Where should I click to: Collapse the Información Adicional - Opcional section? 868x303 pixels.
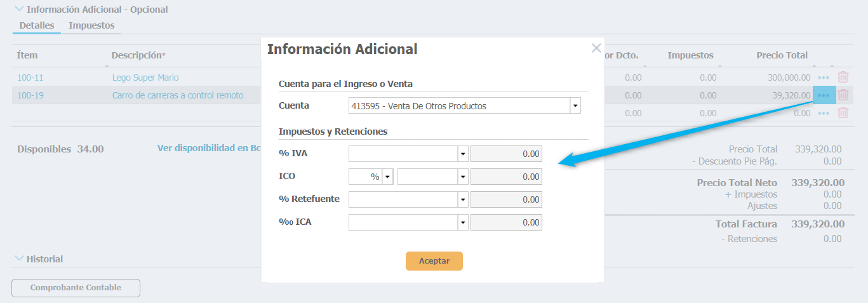point(19,10)
